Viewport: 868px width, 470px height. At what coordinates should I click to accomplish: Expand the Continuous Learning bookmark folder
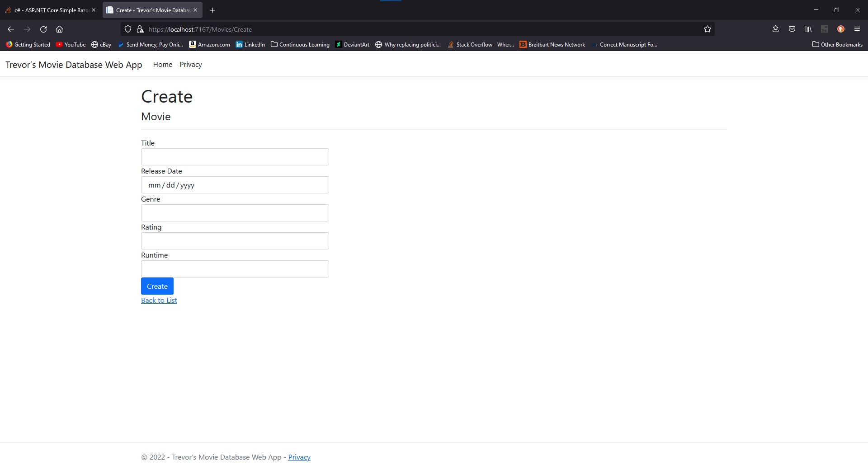pyautogui.click(x=300, y=45)
